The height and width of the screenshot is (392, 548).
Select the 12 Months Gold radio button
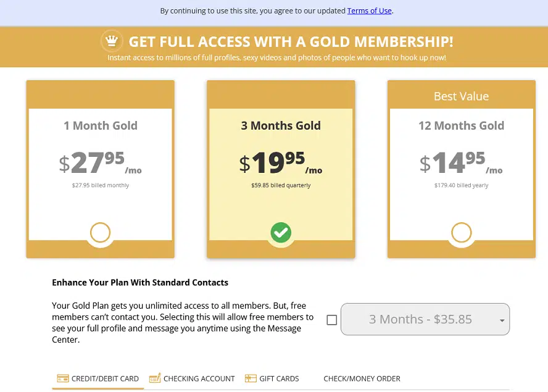tap(461, 233)
